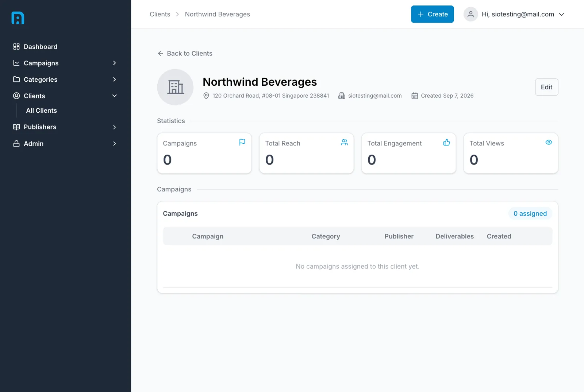Click the Statistics section heading
Image resolution: width=584 pixels, height=392 pixels.
pos(171,121)
